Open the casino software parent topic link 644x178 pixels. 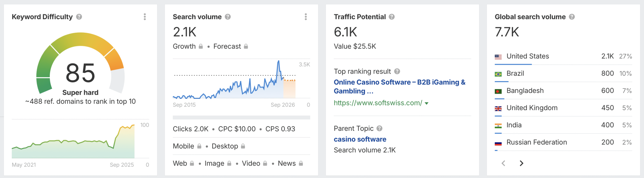pyautogui.click(x=360, y=139)
